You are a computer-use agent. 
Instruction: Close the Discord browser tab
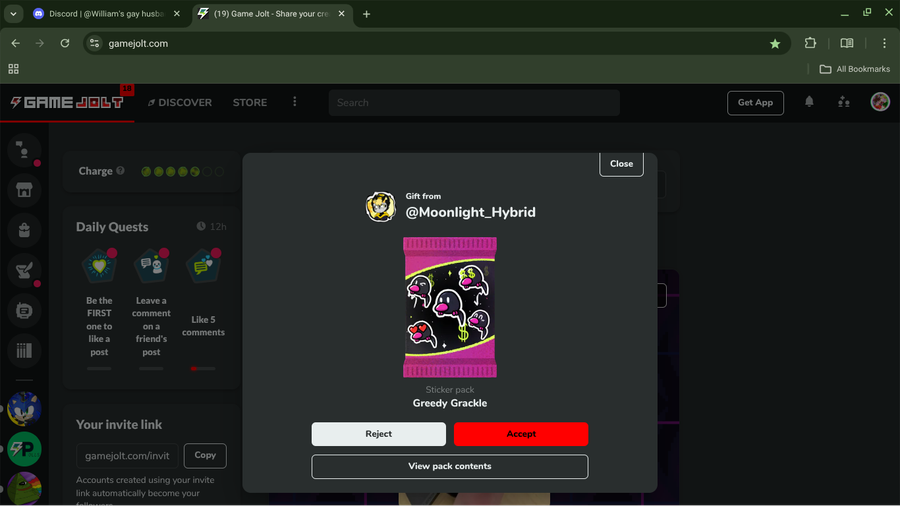pyautogui.click(x=177, y=14)
